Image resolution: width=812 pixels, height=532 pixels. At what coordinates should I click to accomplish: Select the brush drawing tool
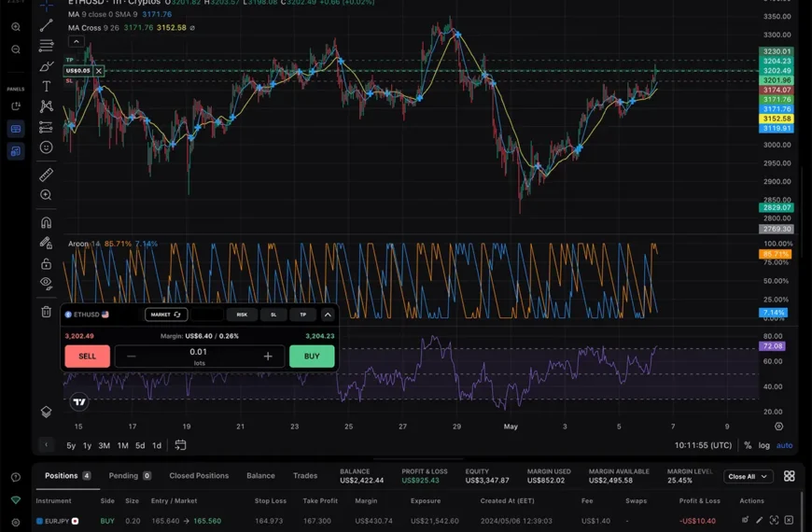[46, 66]
